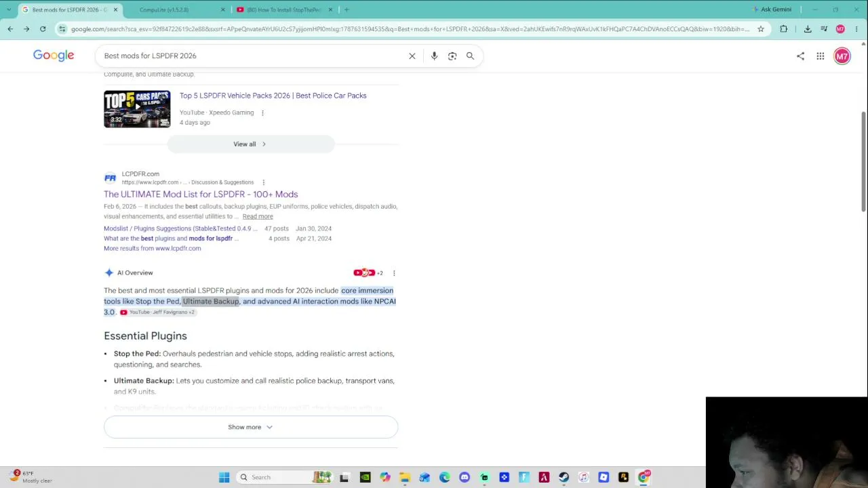Open the browser extensions menu
The height and width of the screenshot is (488, 868).
784,29
